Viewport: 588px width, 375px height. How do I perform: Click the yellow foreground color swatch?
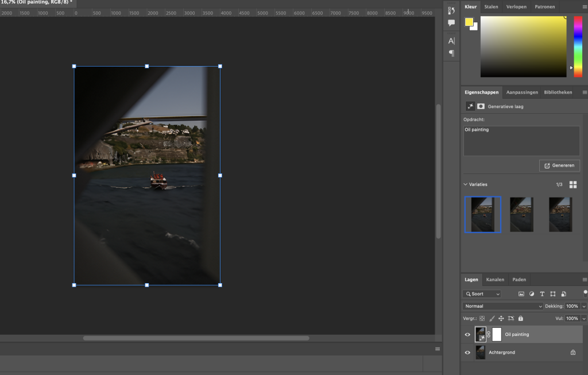(x=469, y=22)
